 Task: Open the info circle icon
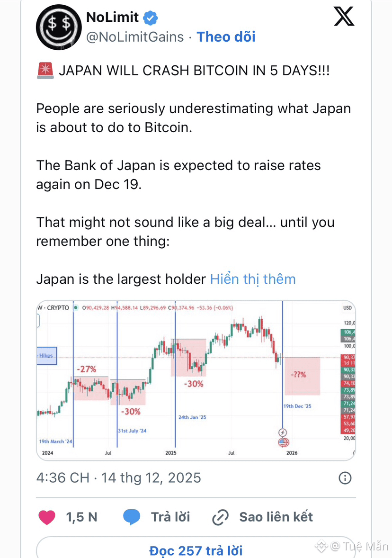[x=345, y=477]
